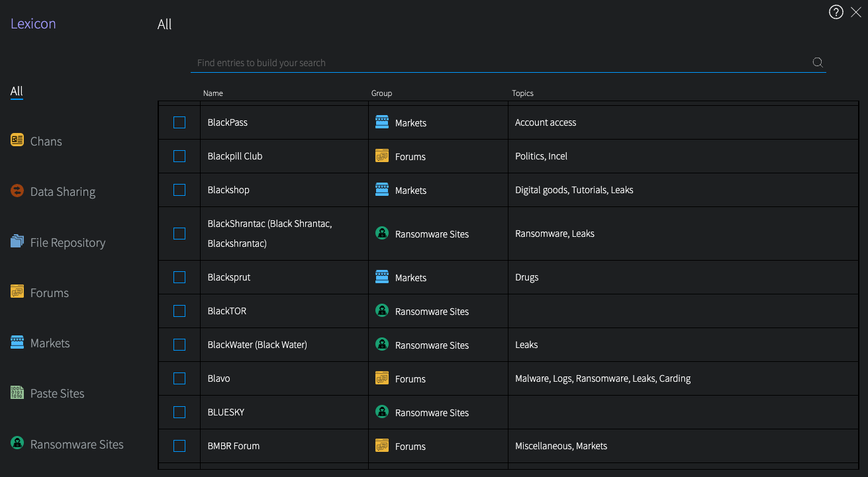Viewport: 868px width, 477px height.
Task: Click the Forums icon in Blavo row
Action: (x=382, y=378)
